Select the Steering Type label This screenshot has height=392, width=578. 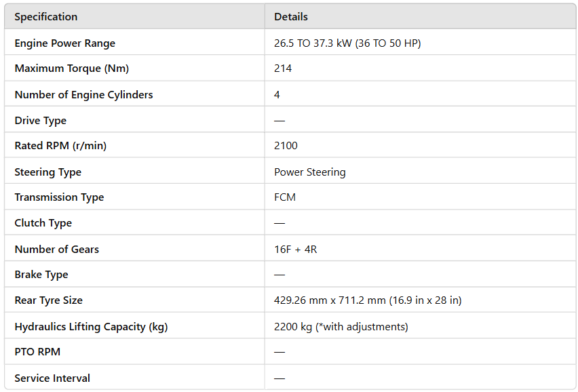click(x=48, y=172)
